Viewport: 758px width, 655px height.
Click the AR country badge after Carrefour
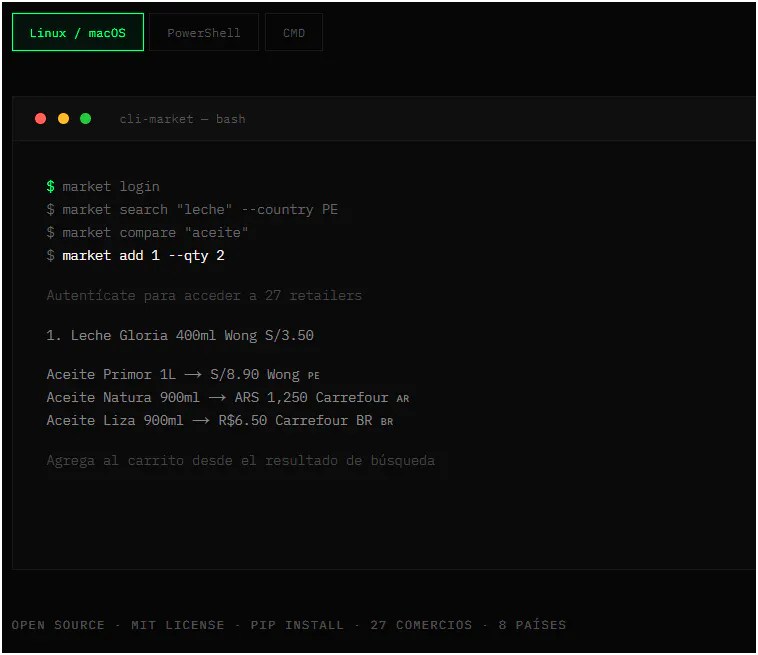pos(403,399)
